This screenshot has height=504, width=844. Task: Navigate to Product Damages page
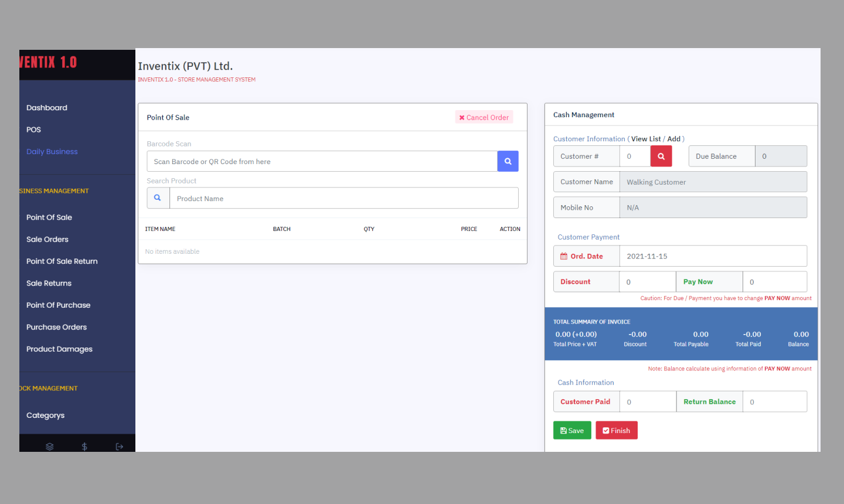pyautogui.click(x=59, y=349)
